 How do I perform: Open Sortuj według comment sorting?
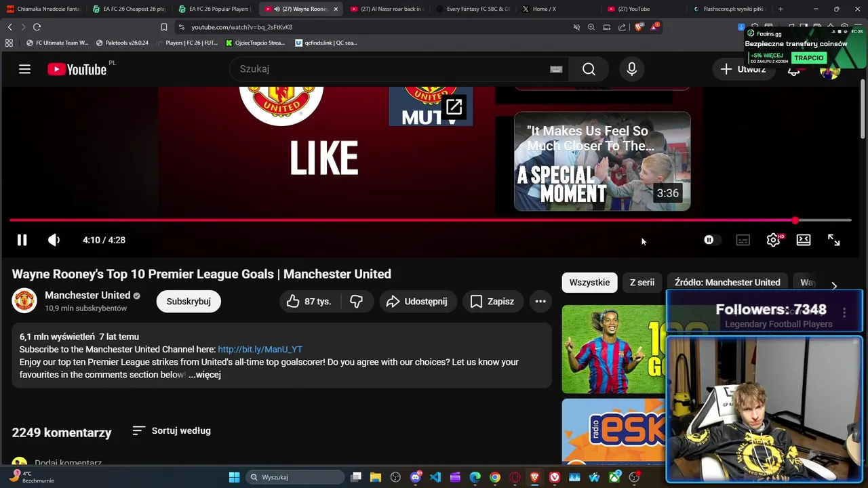(172, 431)
